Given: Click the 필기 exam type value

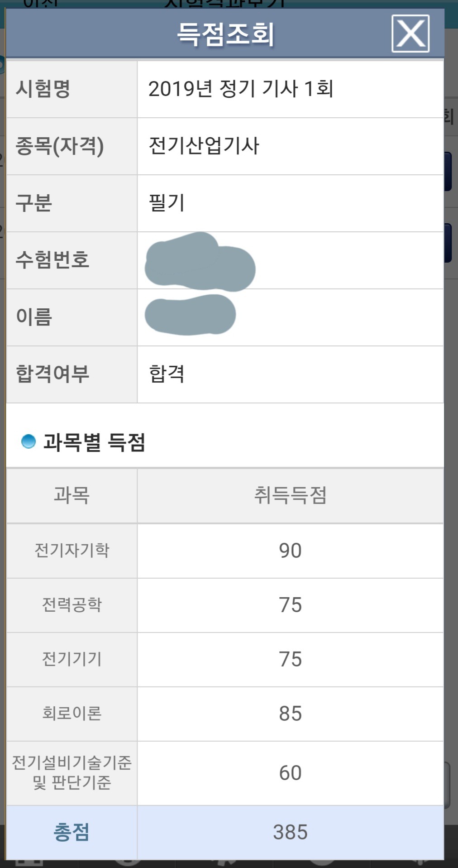Looking at the screenshot, I should coord(167,203).
